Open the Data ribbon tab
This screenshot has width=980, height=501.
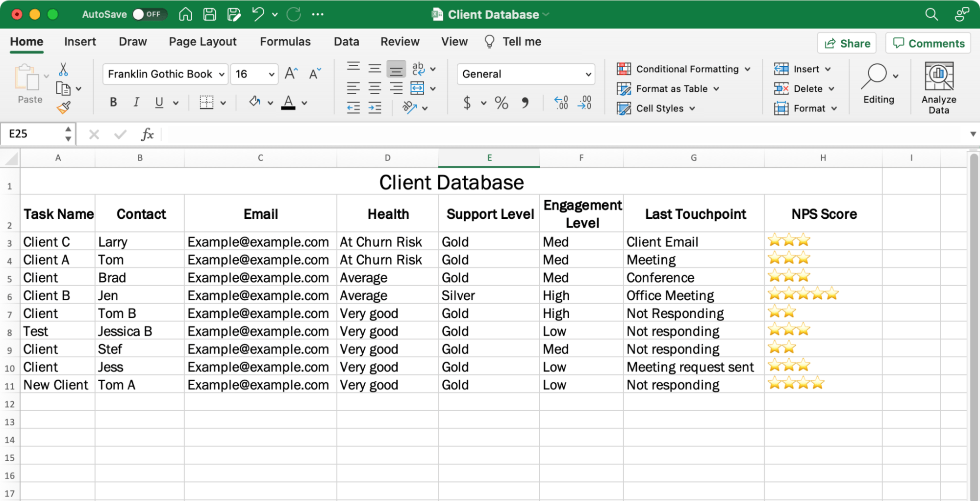(346, 41)
